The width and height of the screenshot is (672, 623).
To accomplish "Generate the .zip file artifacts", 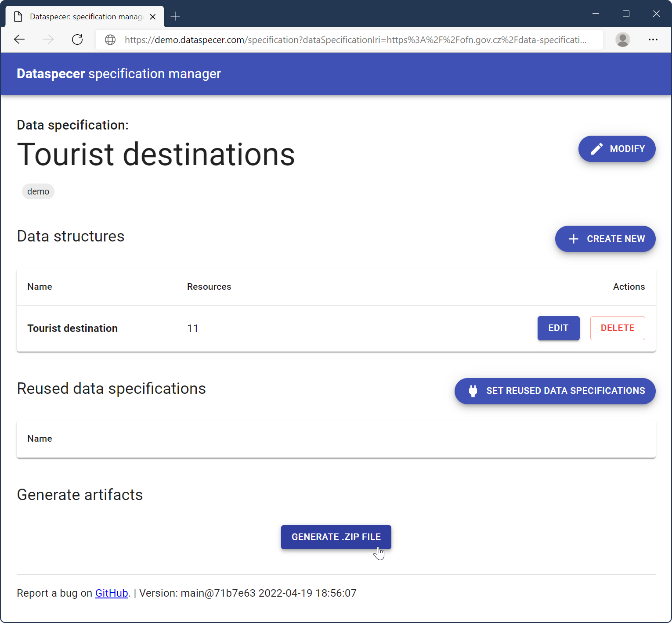I will 336,537.
